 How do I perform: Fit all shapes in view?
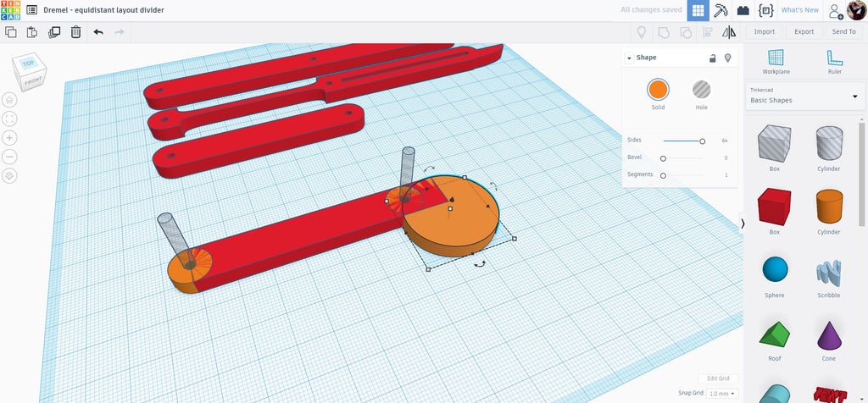click(x=9, y=119)
